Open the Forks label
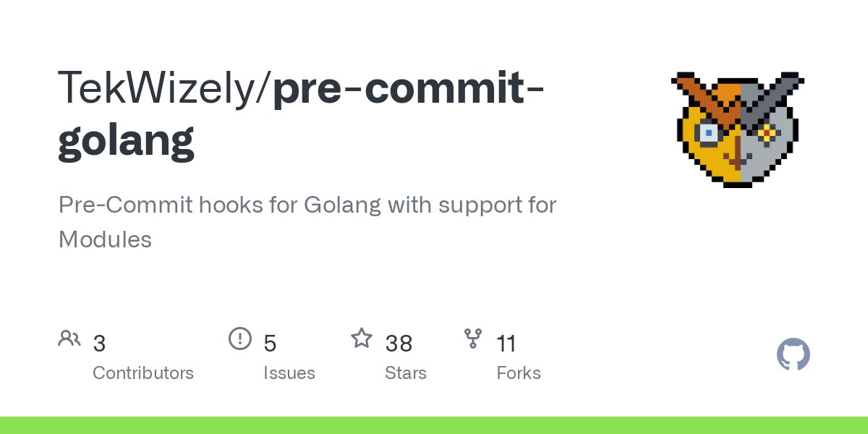Viewport: 868px width, 434px height. point(519,373)
